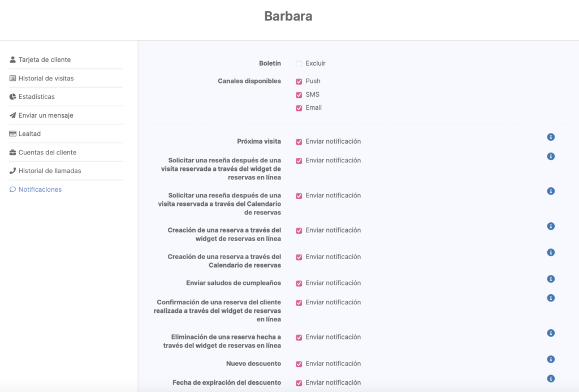Click the Tarjeta de cliente person icon
This screenshot has height=392, width=579.
(x=12, y=59)
